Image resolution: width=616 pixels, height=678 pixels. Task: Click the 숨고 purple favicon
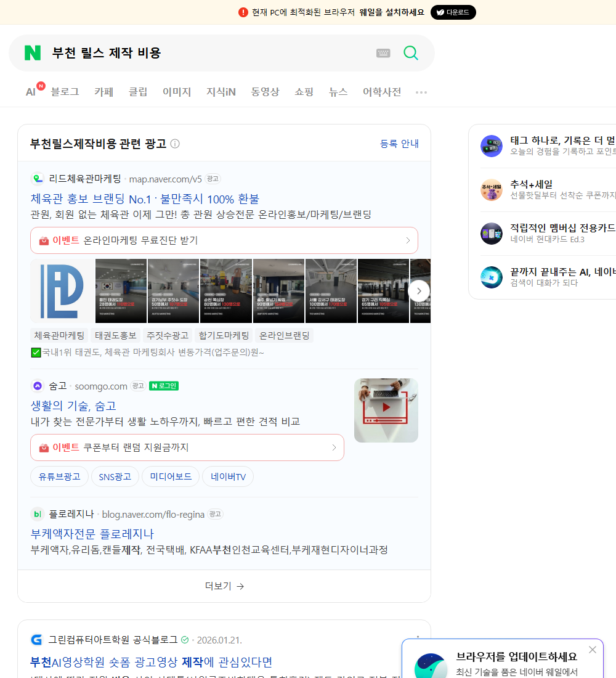tap(38, 386)
